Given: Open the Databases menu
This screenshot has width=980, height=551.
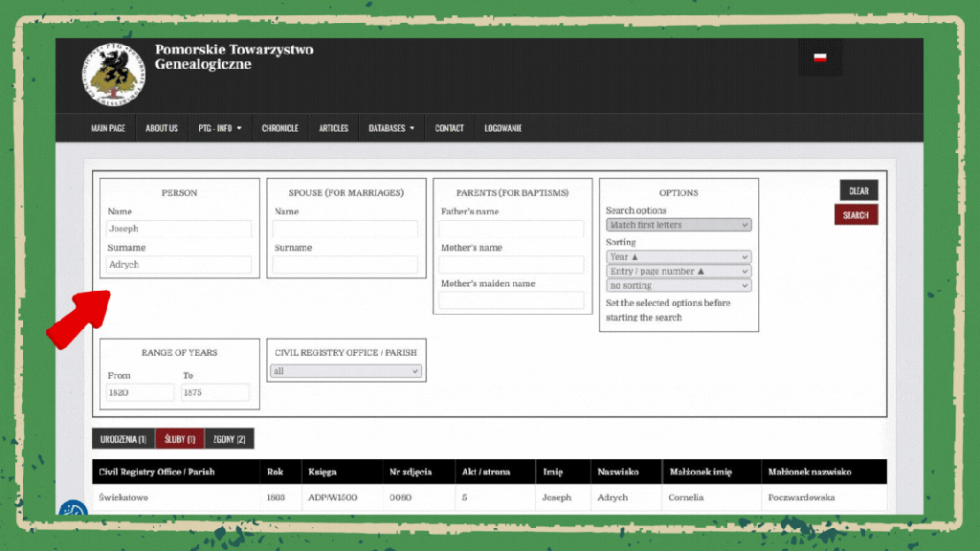Looking at the screenshot, I should (x=391, y=128).
